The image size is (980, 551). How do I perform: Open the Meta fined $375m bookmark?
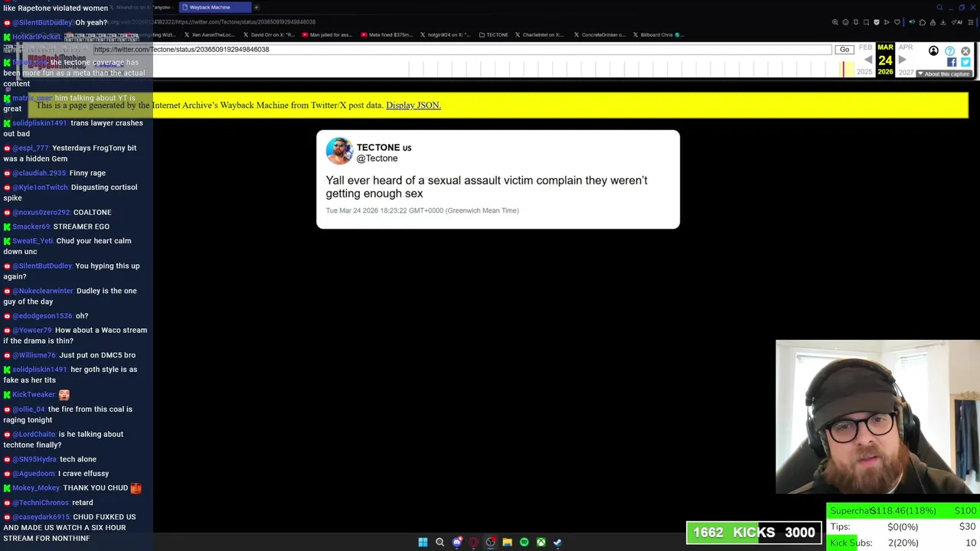coord(387,34)
